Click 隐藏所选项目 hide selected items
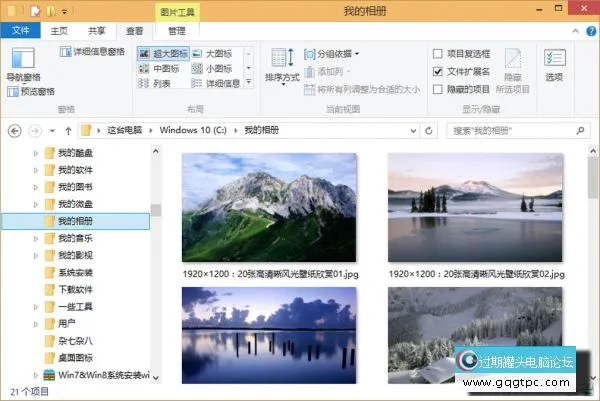 (x=513, y=71)
